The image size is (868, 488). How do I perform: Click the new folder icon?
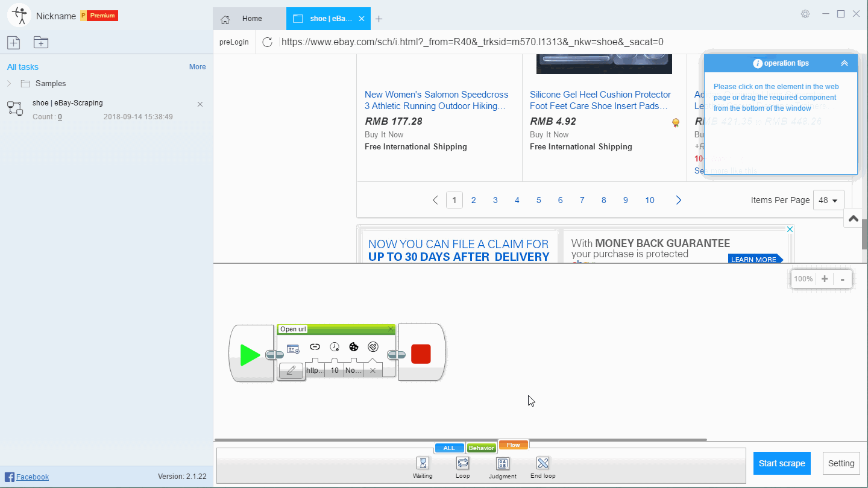(x=40, y=42)
